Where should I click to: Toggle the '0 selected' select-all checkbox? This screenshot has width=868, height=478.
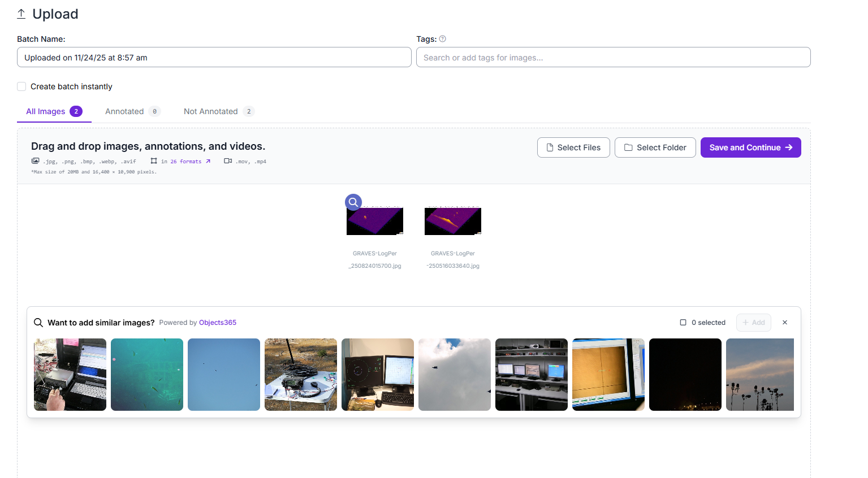(x=683, y=323)
